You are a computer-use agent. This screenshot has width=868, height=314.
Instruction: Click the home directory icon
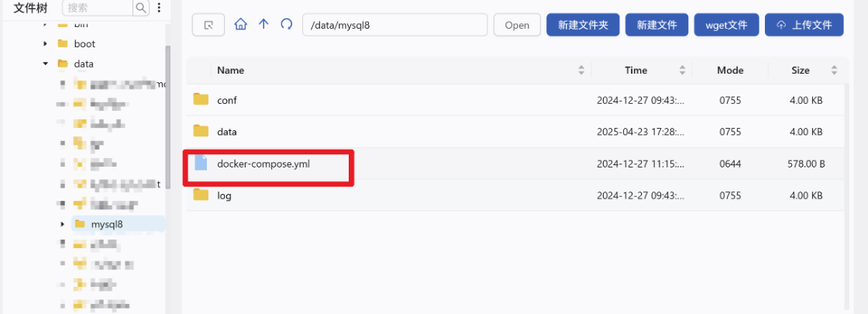coord(240,25)
